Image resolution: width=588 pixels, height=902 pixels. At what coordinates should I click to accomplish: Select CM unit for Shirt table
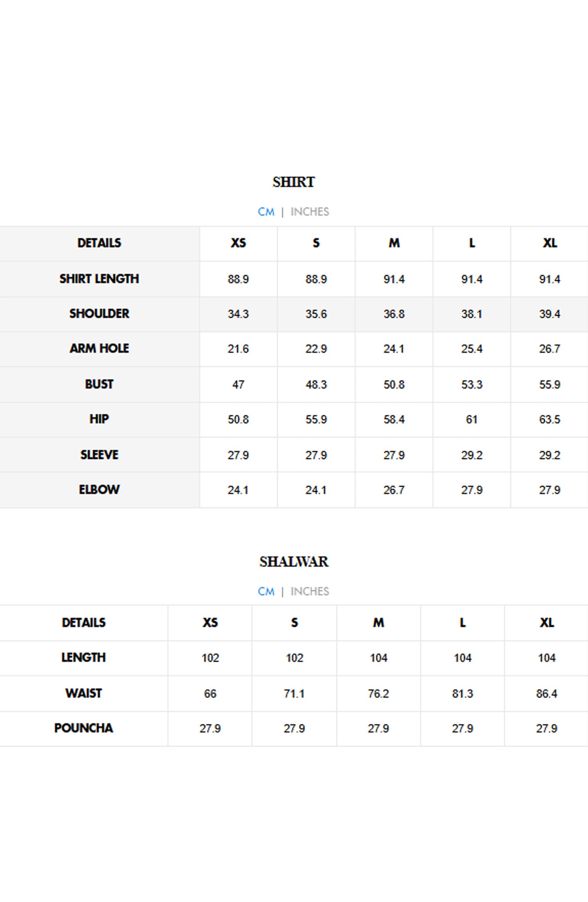coord(266,212)
